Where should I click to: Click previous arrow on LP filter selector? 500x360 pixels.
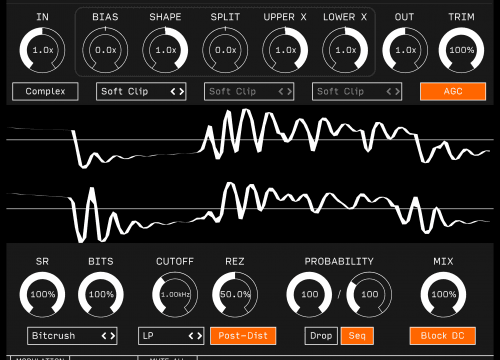(x=191, y=336)
